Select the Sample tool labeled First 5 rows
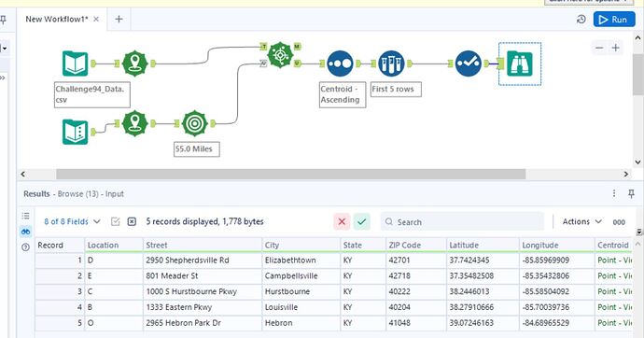The image size is (644, 338). (x=391, y=63)
